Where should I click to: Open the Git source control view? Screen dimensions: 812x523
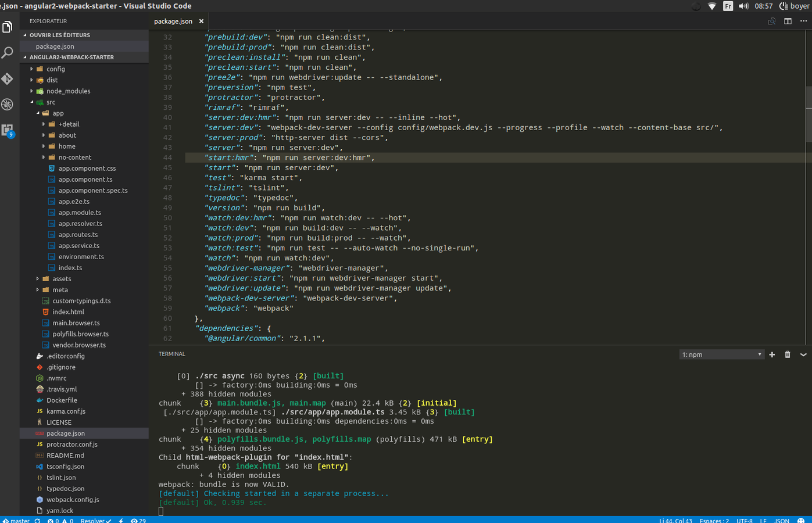pos(8,78)
